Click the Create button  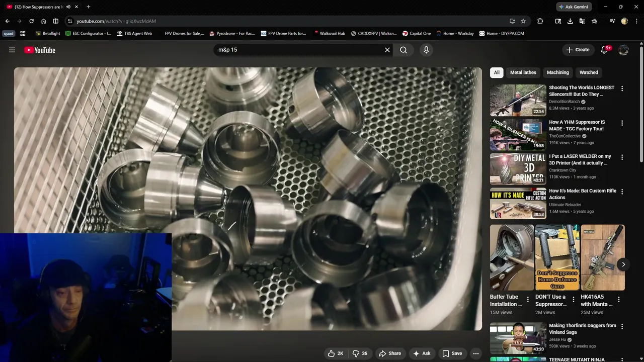pyautogui.click(x=578, y=50)
